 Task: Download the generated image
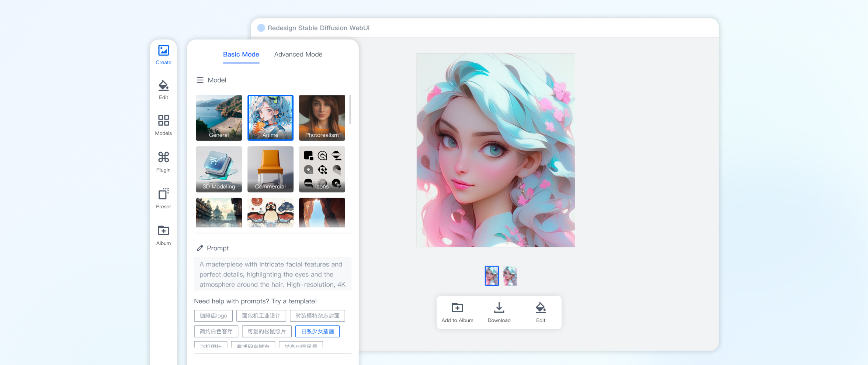(499, 313)
